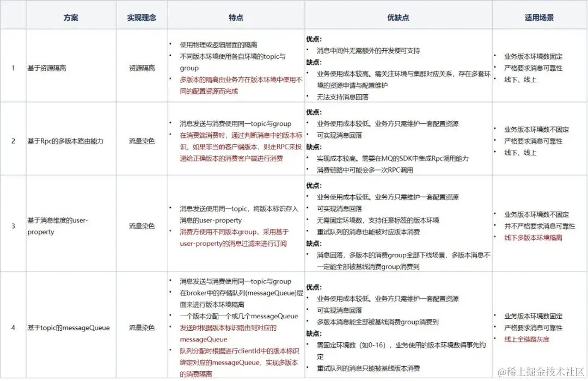Select the 缺点 label in row 2
The height and width of the screenshot is (381, 588).
point(315,147)
